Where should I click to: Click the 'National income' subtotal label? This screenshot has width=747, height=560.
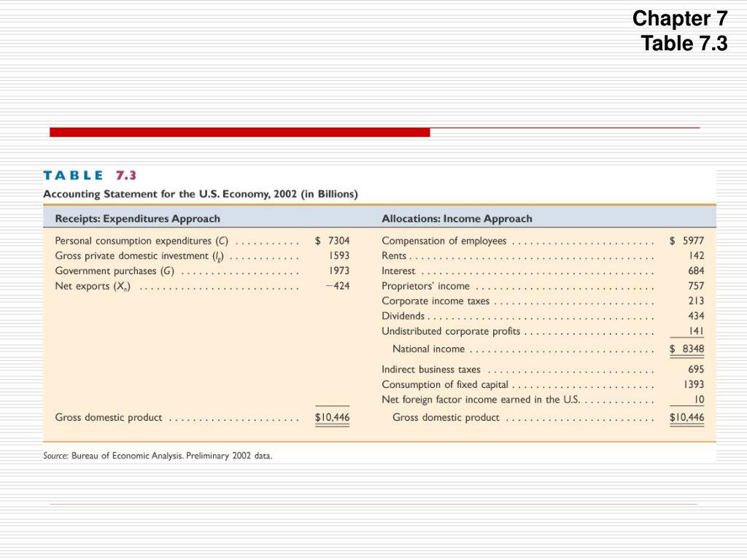coord(428,349)
